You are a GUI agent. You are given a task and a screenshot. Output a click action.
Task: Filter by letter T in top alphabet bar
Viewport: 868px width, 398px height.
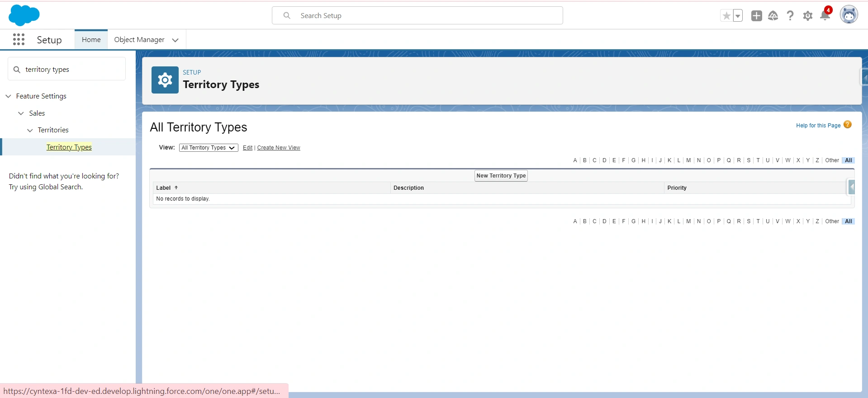click(x=758, y=160)
